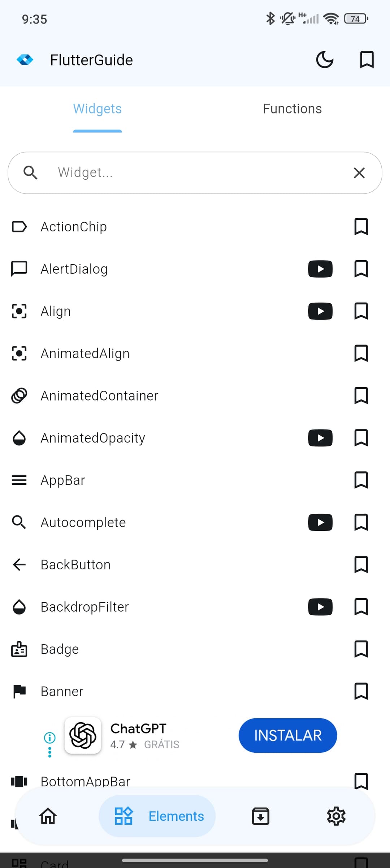Tap the ad info icon
Image resolution: width=390 pixels, height=868 pixels.
pos(49,737)
